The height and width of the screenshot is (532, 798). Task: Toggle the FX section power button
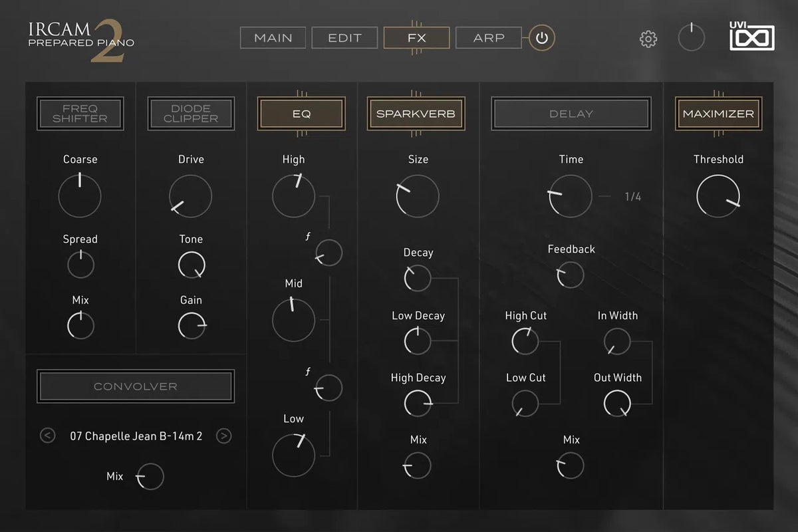(x=540, y=38)
